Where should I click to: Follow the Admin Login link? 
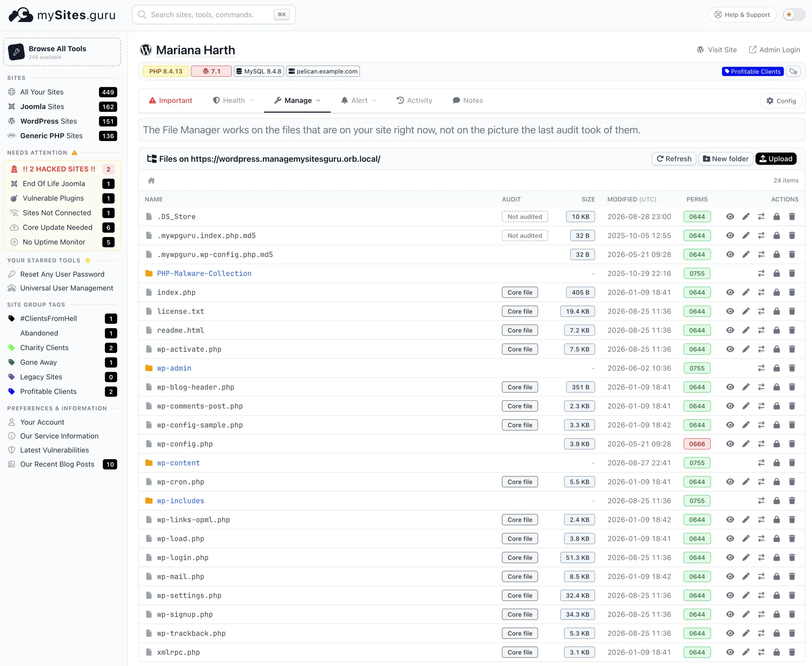click(774, 50)
